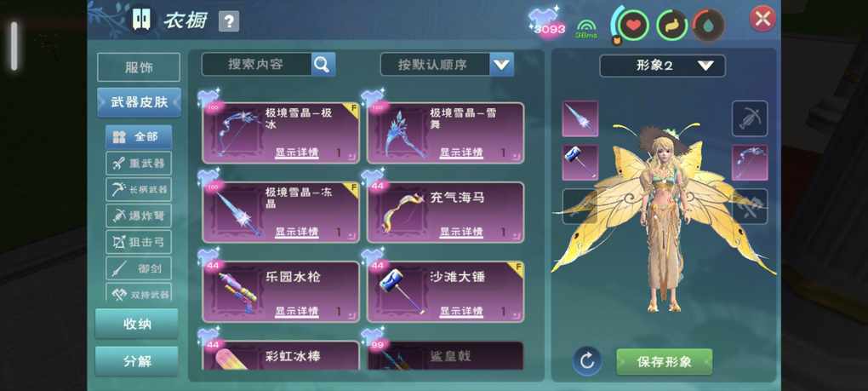868x391 pixels.
Task: Click the 保存形象 button
Action: tap(665, 362)
